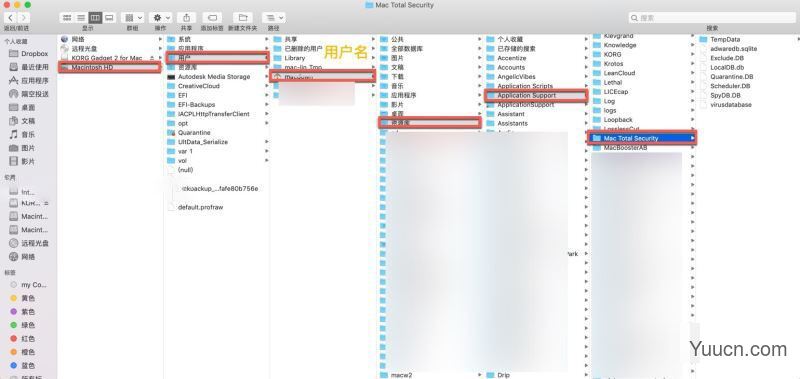Select the Application Support folder
The height and width of the screenshot is (379, 800).
(x=536, y=95)
